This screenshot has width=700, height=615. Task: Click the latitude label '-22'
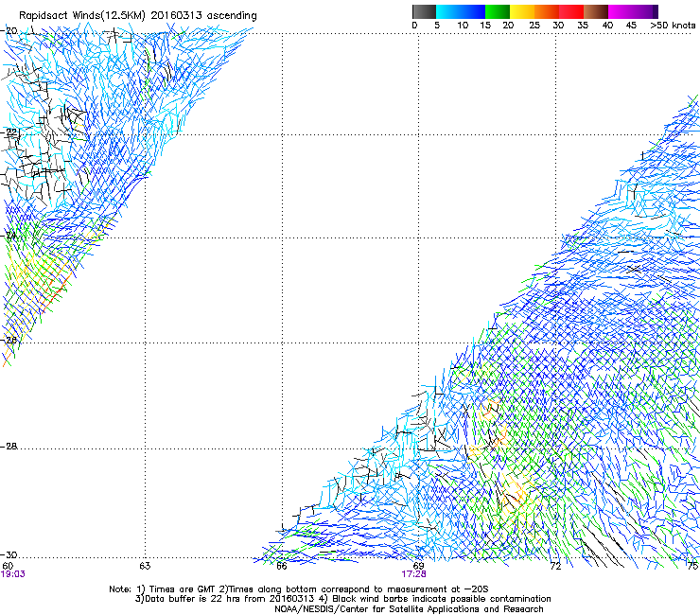pos(9,132)
